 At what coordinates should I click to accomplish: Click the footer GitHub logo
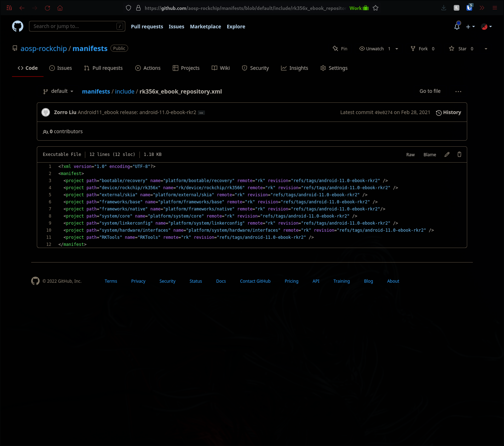35,281
